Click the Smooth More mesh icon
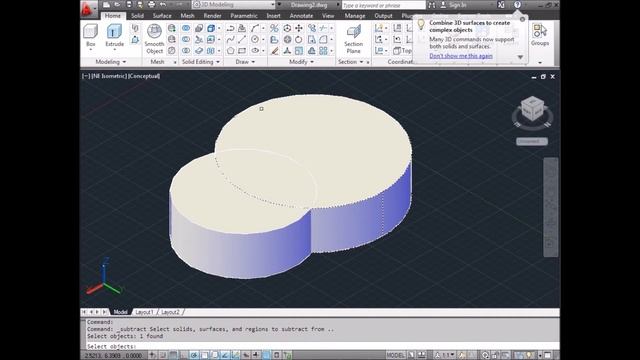This screenshot has height=360, width=640. 172,28
